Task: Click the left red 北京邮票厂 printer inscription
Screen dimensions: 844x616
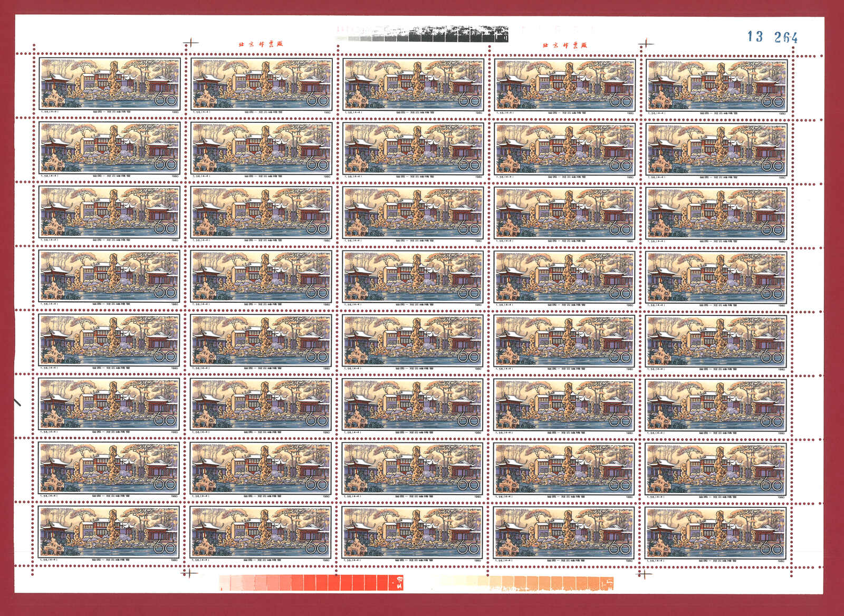Action: coord(261,44)
